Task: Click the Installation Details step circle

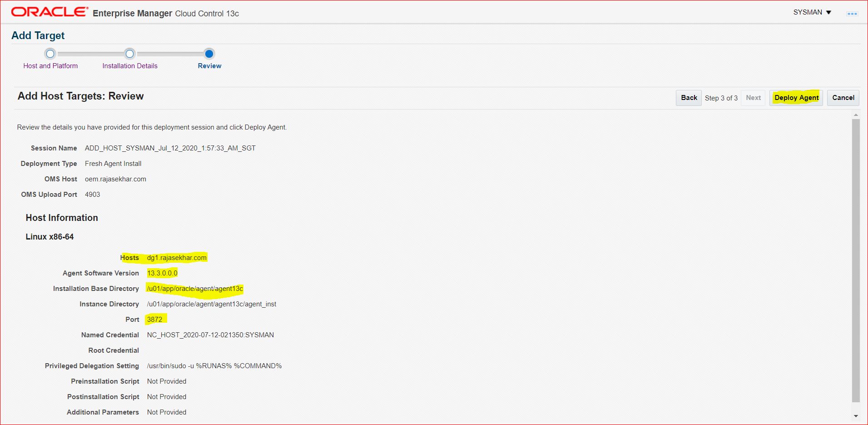Action: (130, 54)
